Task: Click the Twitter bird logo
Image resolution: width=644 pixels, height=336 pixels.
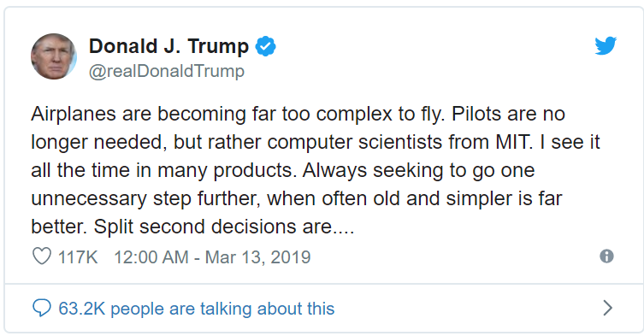Action: coord(606,45)
